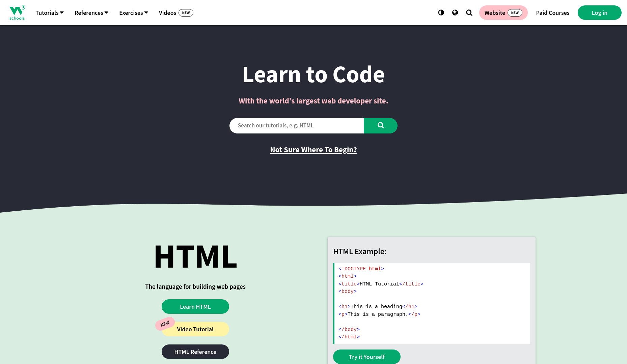Click the '<title>HTML Tutorial</title>' code line
Viewport: 627px width, 364px height.
(381, 284)
